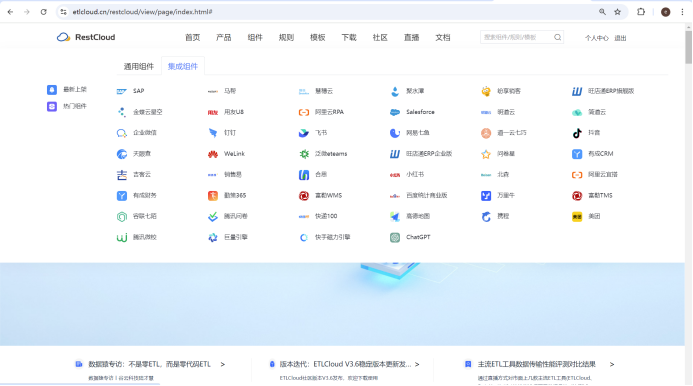The height and width of the screenshot is (386, 693).
Task: Open the 巨量引擎 icon
Action: coord(213,237)
